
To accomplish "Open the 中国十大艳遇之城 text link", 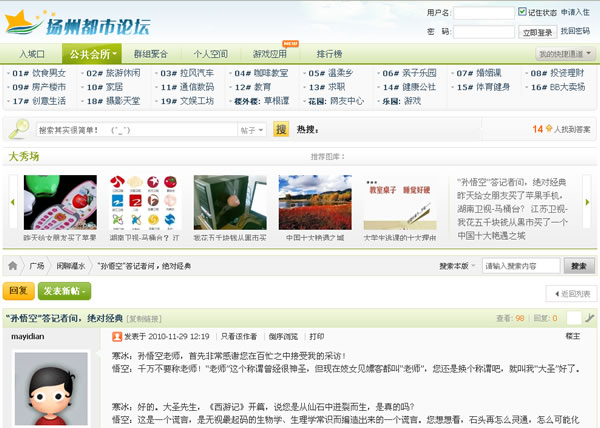I will coord(491,236).
